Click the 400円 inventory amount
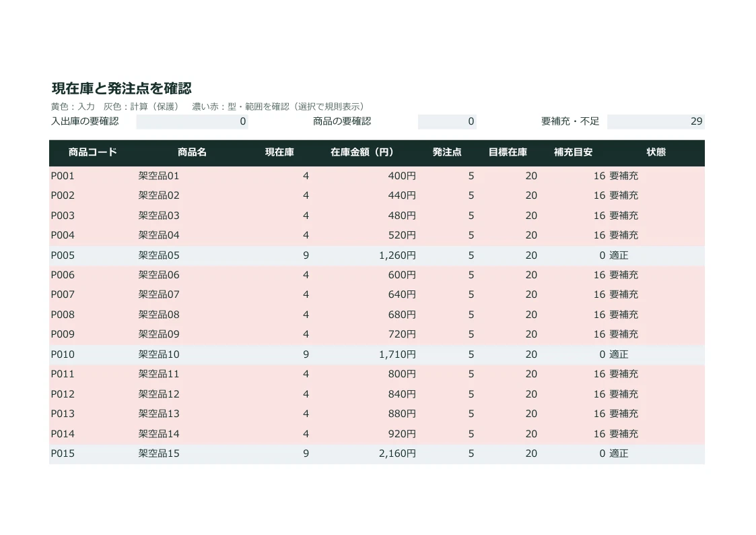 (x=402, y=176)
